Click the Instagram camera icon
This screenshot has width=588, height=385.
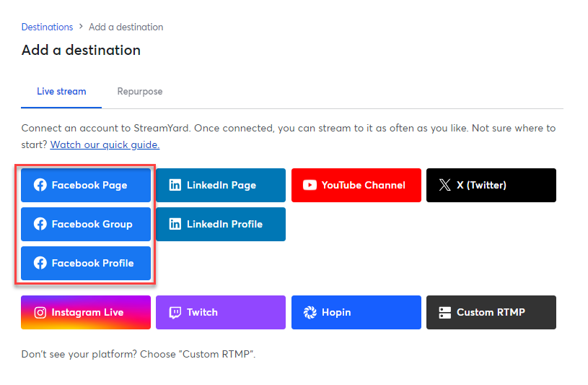pos(40,313)
